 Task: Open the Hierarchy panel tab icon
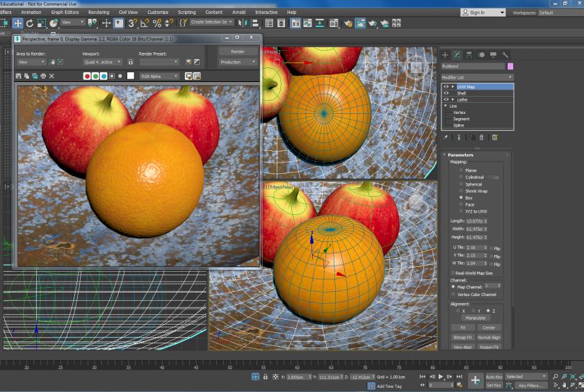469,55
